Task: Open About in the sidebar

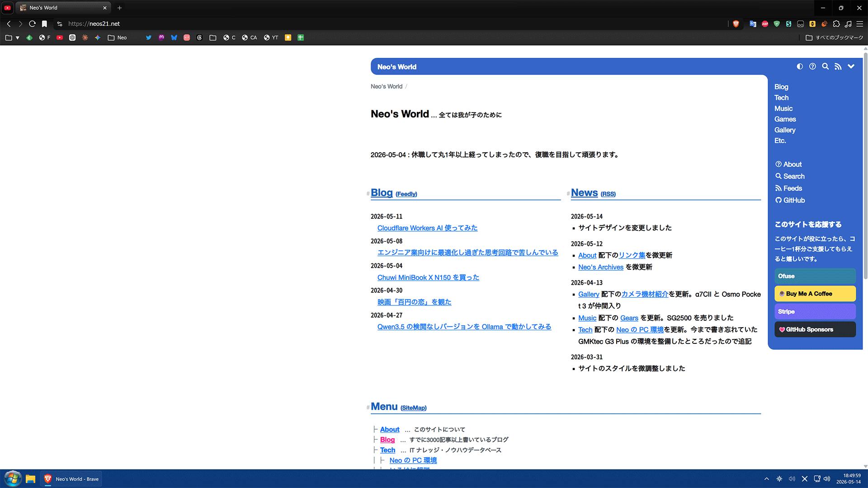Action: pyautogui.click(x=788, y=164)
